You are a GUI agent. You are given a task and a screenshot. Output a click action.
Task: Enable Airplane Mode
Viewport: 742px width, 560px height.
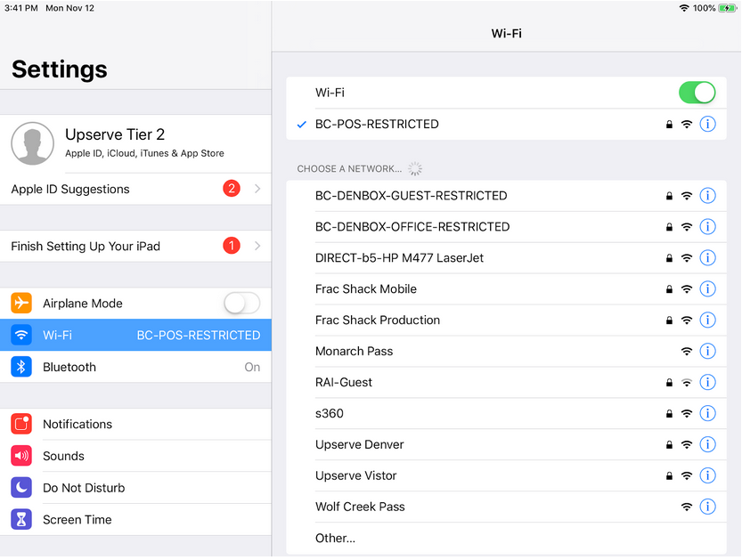(x=241, y=303)
